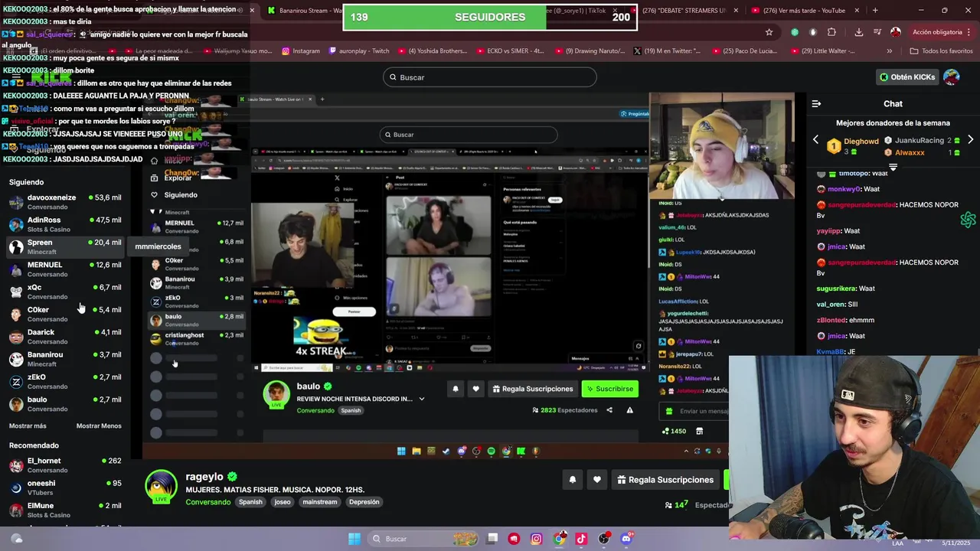Viewport: 980px width, 551px height.
Task: Open El_hornet in Recomendado list
Action: [65, 465]
